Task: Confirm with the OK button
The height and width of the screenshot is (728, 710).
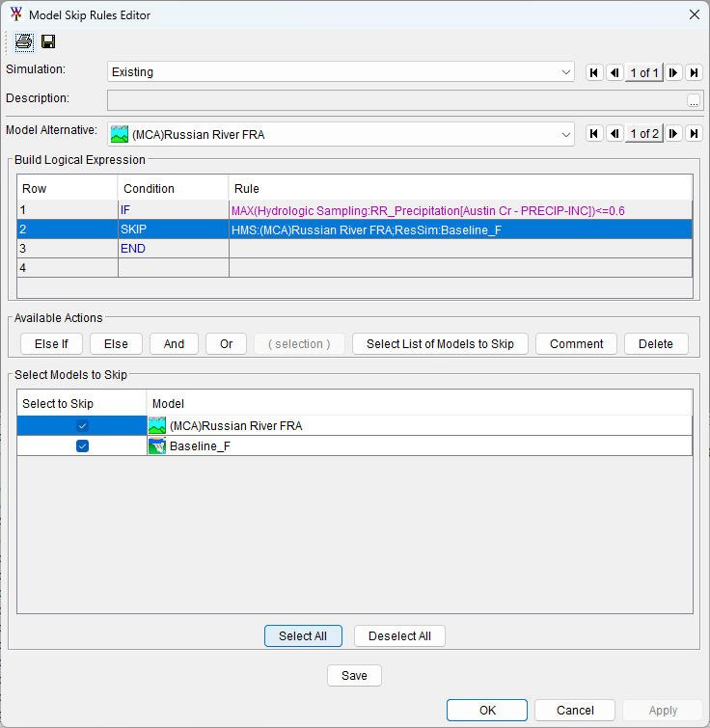Action: point(487,711)
